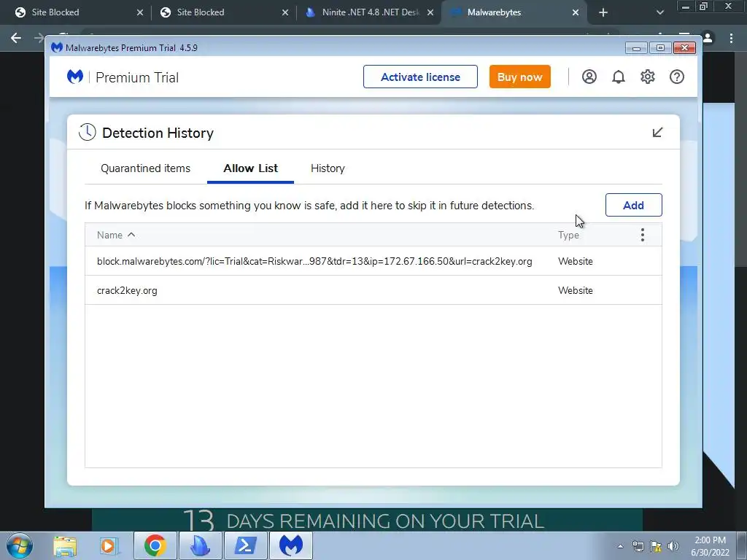The width and height of the screenshot is (747, 560).
Task: Close the first Site Blocked tab
Action: point(139,12)
